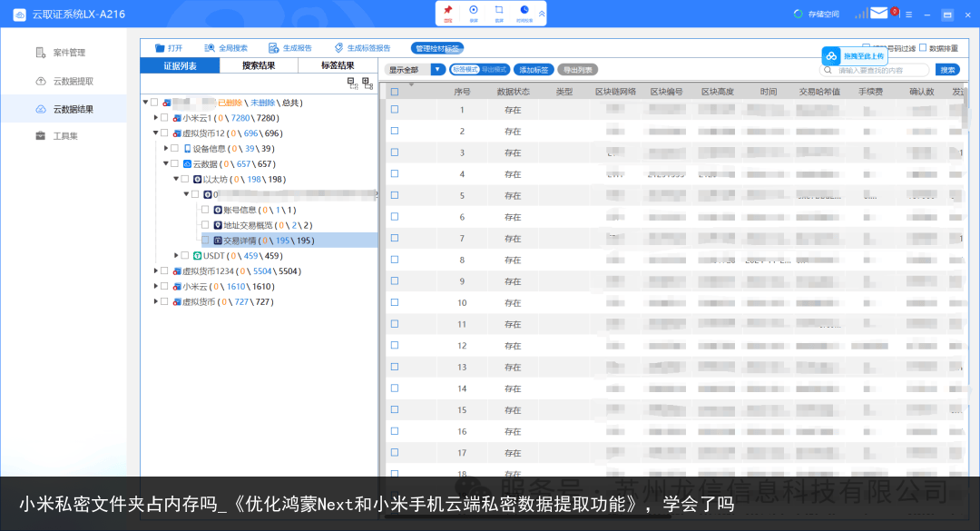Click the expand-all tree icon
The image size is (980, 531).
(x=367, y=83)
